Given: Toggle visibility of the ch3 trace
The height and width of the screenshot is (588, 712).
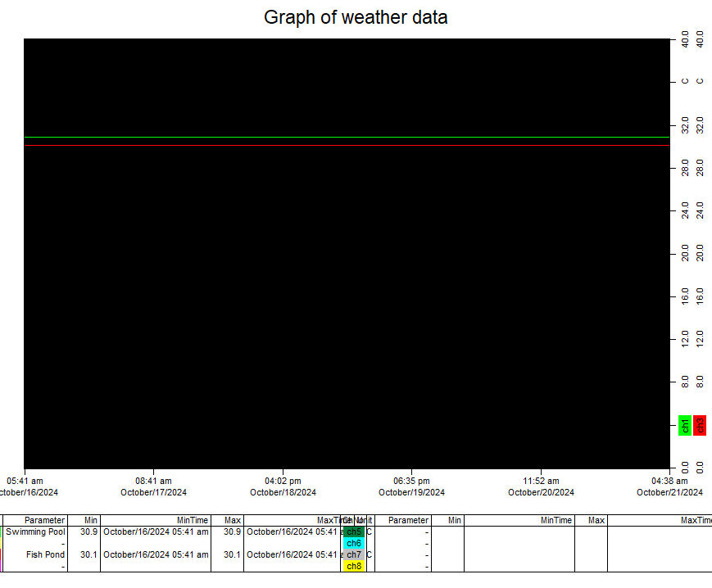Looking at the screenshot, I should click(700, 425).
